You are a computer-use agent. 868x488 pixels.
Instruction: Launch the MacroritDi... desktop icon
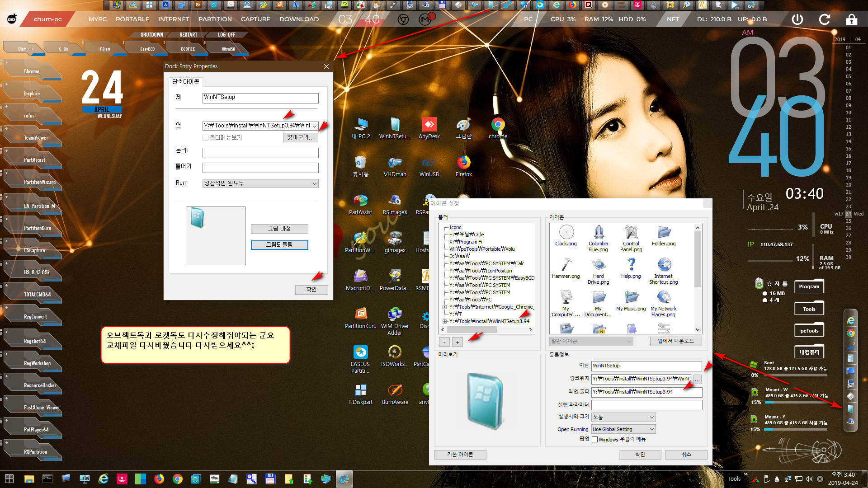[360, 280]
